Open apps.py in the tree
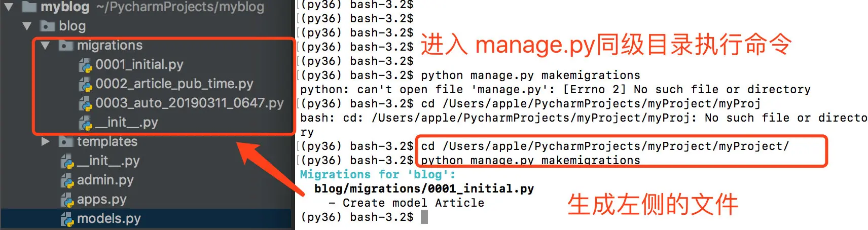The image size is (868, 230). click(x=101, y=199)
